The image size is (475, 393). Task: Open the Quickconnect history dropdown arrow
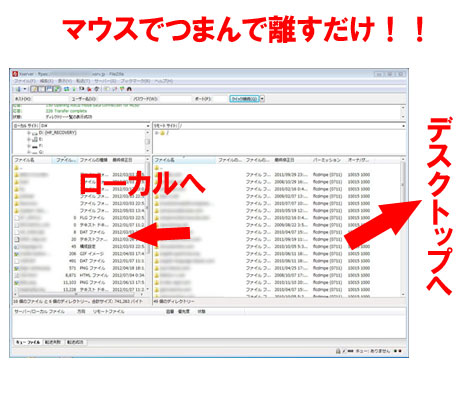pos(262,99)
